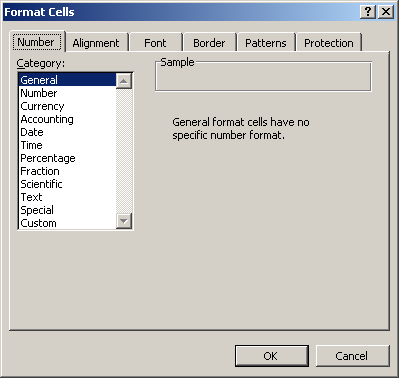Image resolution: width=399 pixels, height=378 pixels.
Task: Select the Percentage category
Action: (x=48, y=158)
